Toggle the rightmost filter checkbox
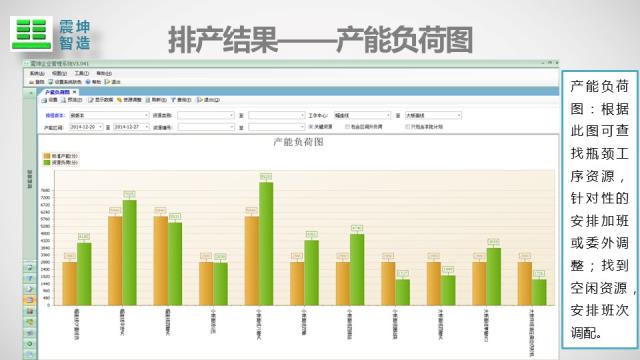 pyautogui.click(x=407, y=127)
